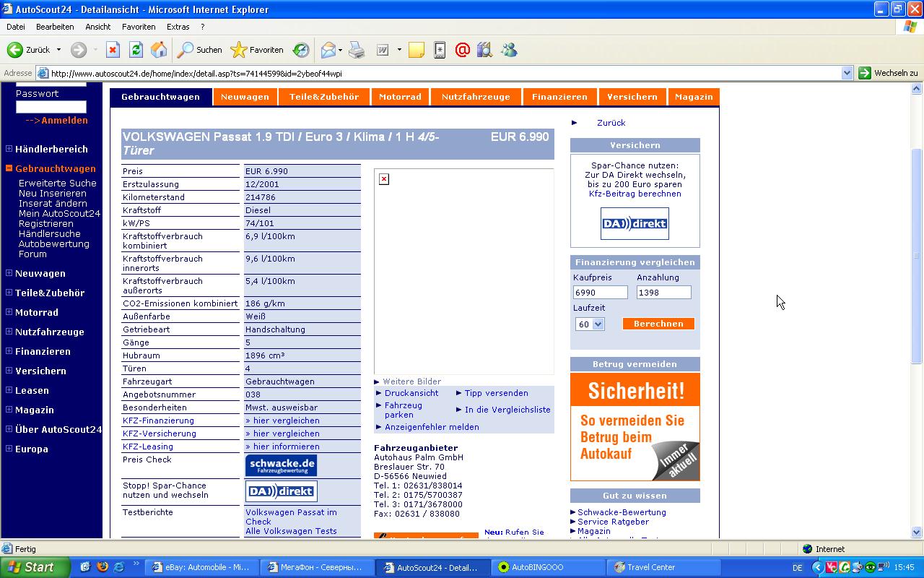
Task: Open the Druckansicht link
Action: 411,393
